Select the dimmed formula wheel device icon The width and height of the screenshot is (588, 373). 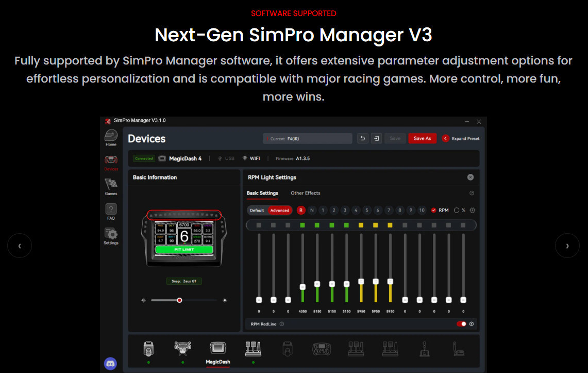tap(322, 349)
